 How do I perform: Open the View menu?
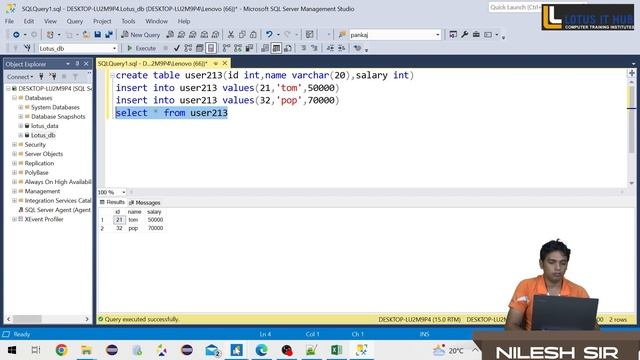[50, 21]
